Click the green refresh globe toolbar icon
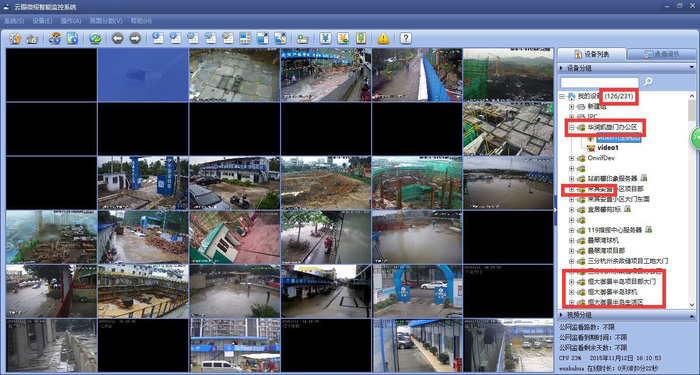Screen dimensions: 700x375 click(x=95, y=38)
